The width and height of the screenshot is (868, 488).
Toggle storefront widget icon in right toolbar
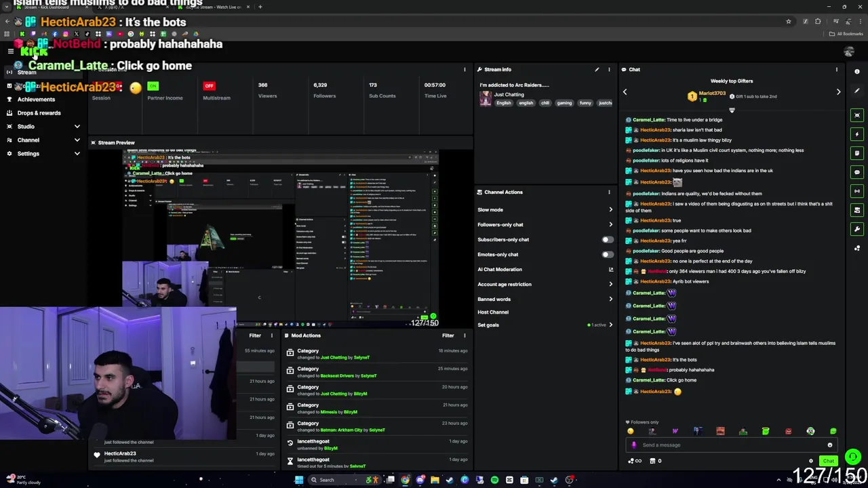(x=857, y=210)
